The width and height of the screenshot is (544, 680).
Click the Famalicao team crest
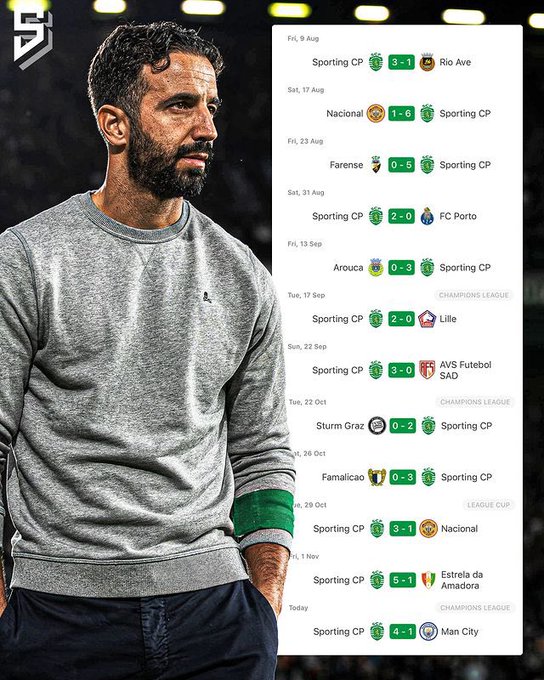pyautogui.click(x=377, y=477)
